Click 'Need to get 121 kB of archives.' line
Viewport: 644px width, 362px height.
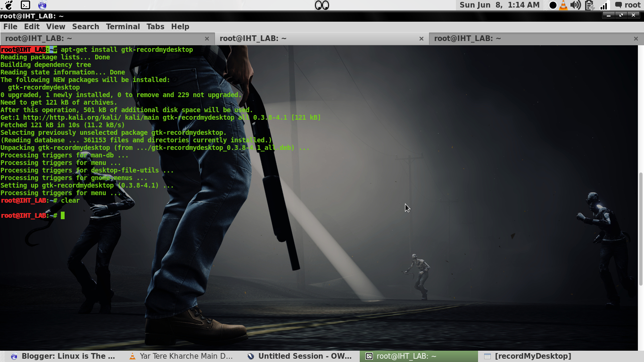59,102
